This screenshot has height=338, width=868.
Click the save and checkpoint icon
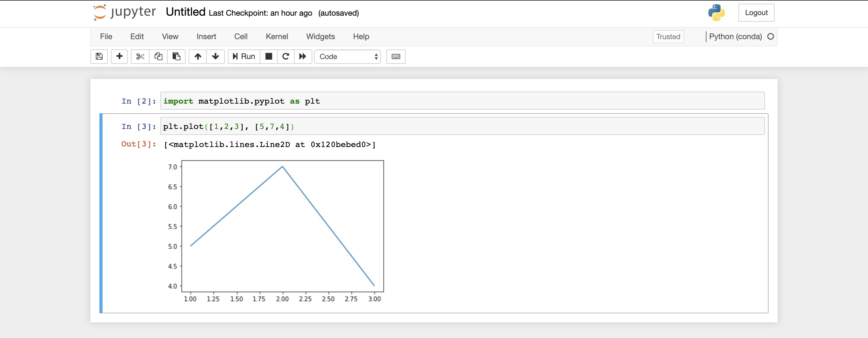click(x=99, y=57)
